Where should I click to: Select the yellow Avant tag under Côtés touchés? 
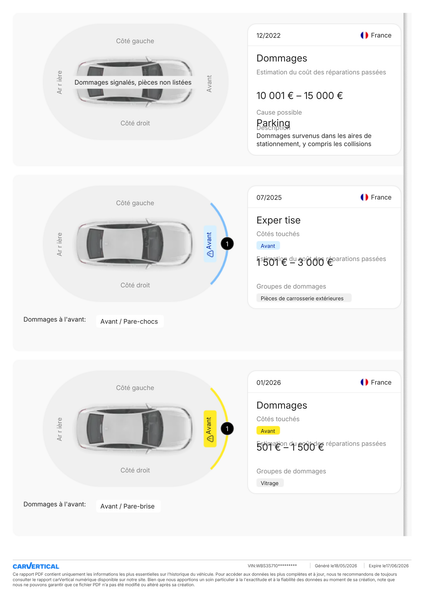268,430
